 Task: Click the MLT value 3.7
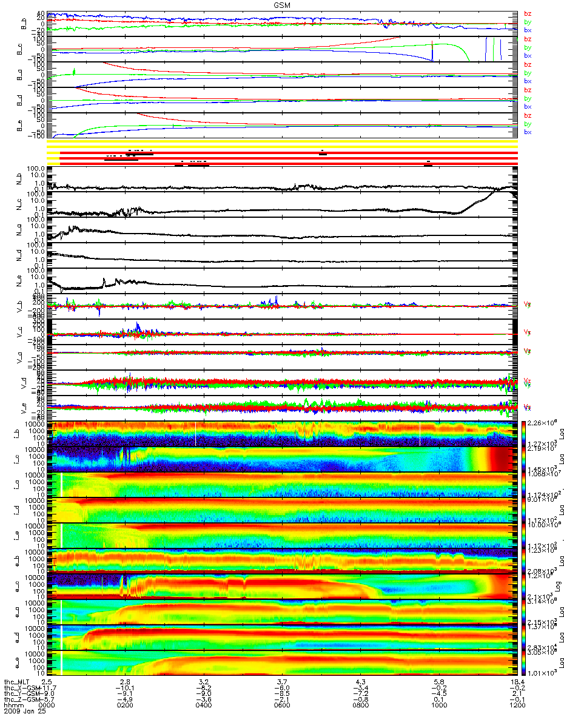281,681
